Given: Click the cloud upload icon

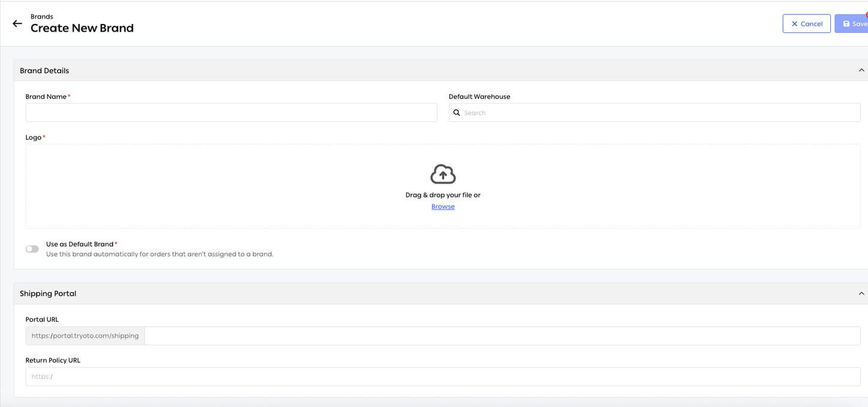Looking at the screenshot, I should click(443, 174).
